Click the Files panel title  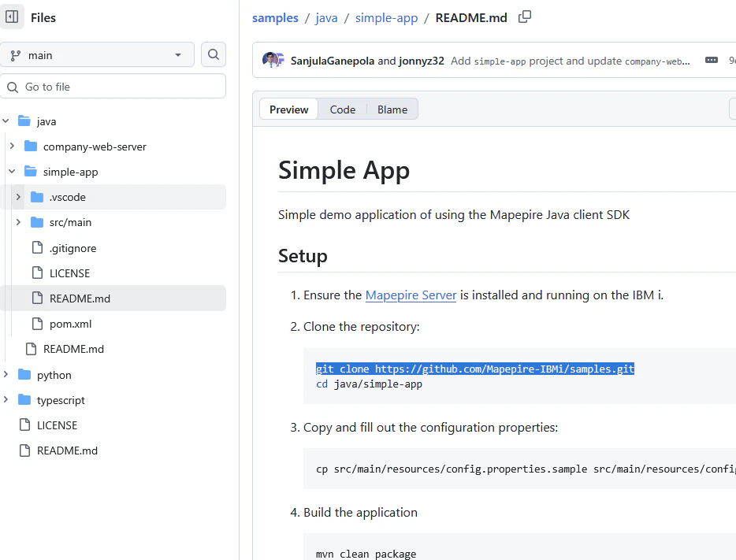(x=43, y=18)
